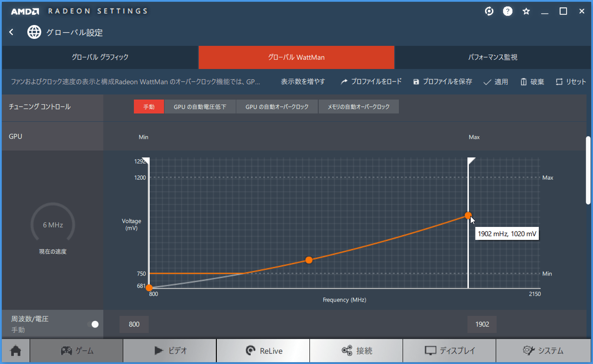Screen dimensions: 593x364
Task: Click プロファイルをロード button
Action: [x=371, y=82]
